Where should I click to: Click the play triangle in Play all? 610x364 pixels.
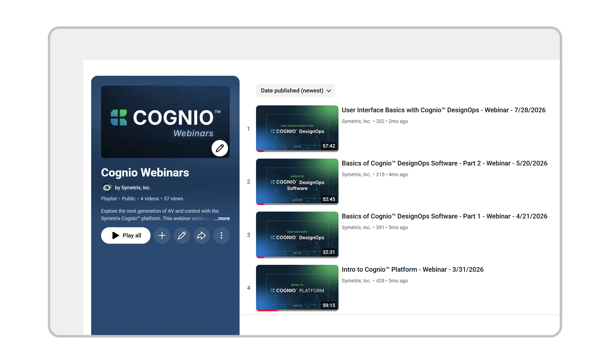pyautogui.click(x=116, y=235)
